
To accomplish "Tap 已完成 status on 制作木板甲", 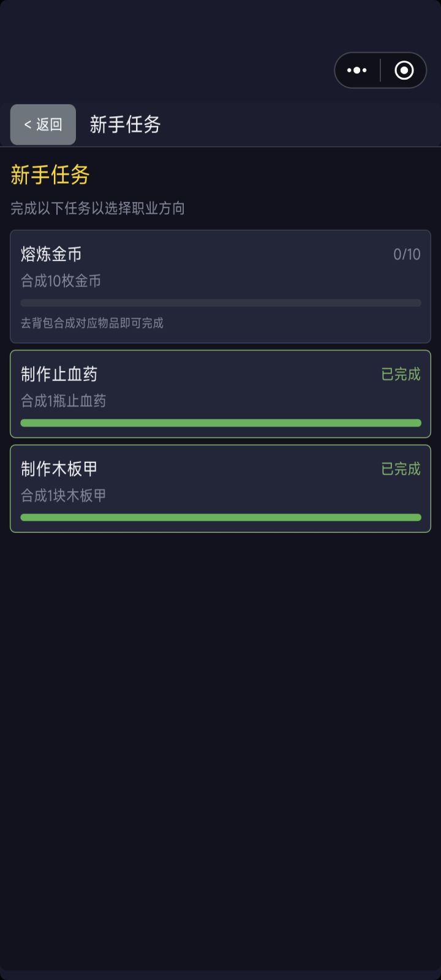I will 401,469.
